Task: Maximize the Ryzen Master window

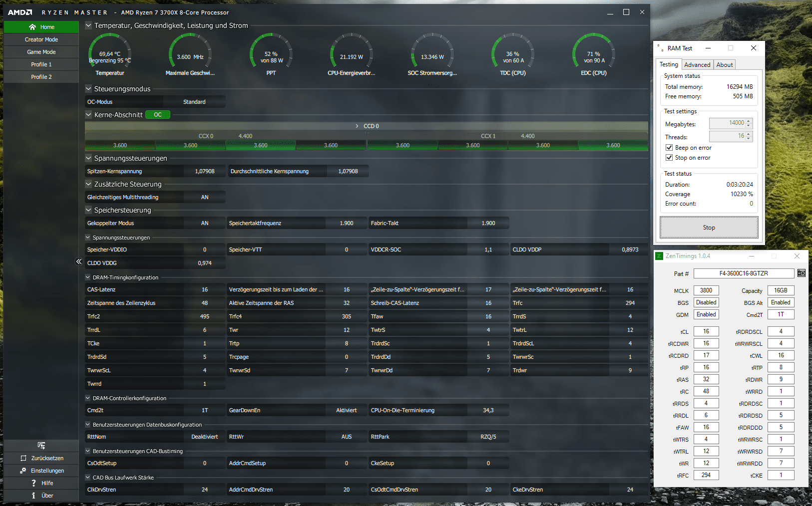Action: coord(626,12)
